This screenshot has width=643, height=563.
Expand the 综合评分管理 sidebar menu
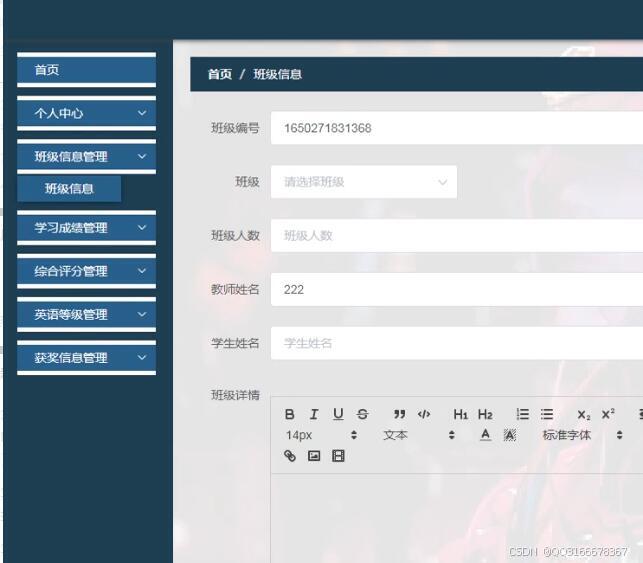pos(87,271)
